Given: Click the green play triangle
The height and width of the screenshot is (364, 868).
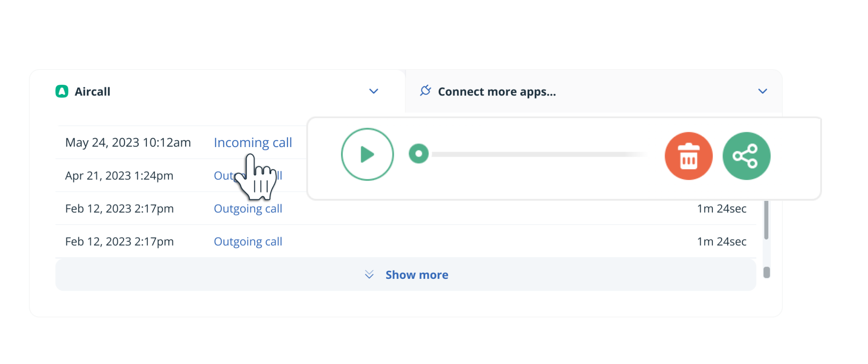Looking at the screenshot, I should click(x=367, y=154).
